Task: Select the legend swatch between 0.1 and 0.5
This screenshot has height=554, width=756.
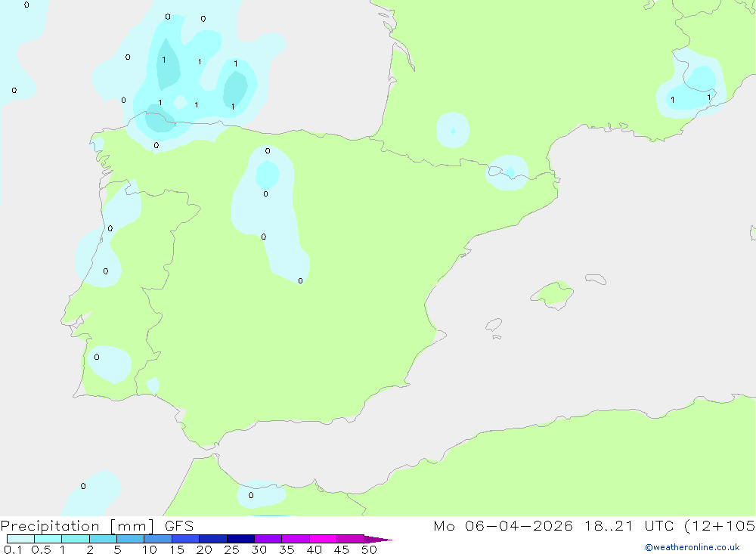Action: click(20, 539)
